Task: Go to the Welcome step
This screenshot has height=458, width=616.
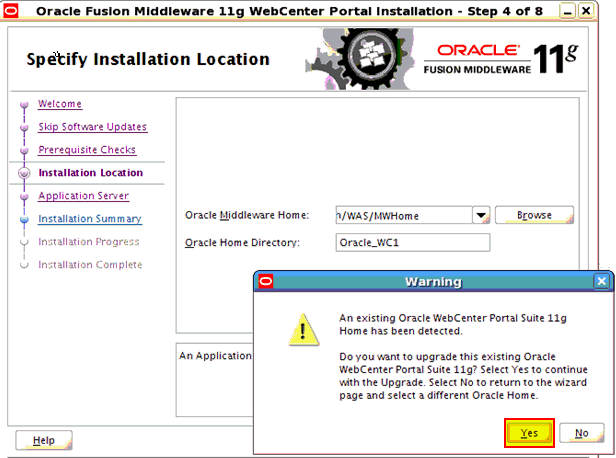Action: (x=60, y=104)
